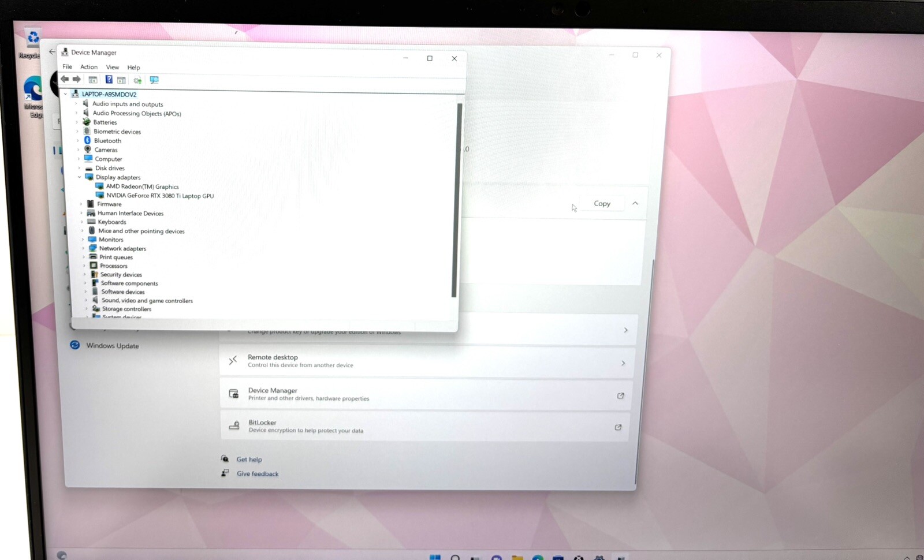924x560 pixels.
Task: Click the Get help link
Action: click(249, 460)
